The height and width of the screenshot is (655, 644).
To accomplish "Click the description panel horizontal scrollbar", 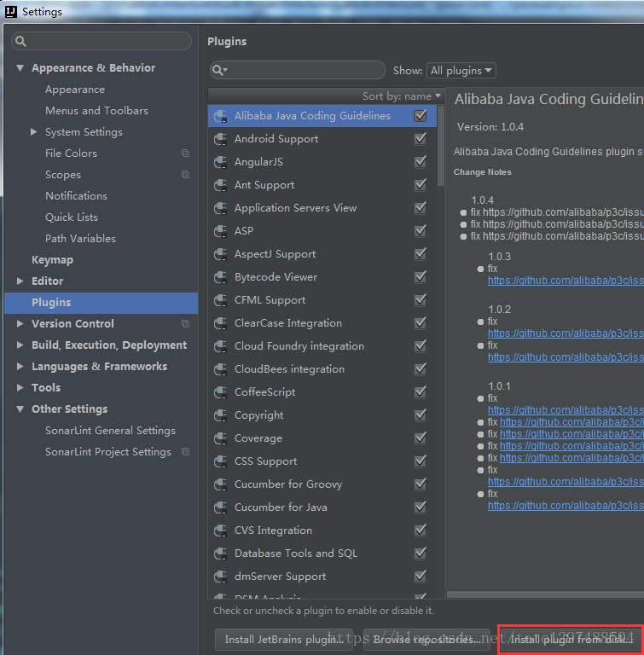I will pyautogui.click(x=545, y=594).
